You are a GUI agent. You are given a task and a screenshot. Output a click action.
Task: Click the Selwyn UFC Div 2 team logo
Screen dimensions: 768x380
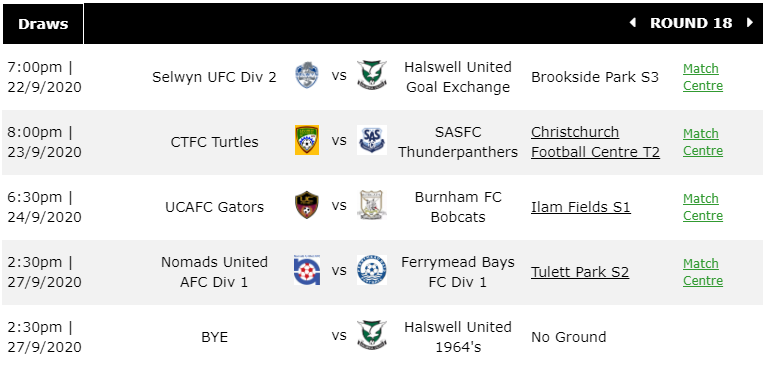click(307, 75)
